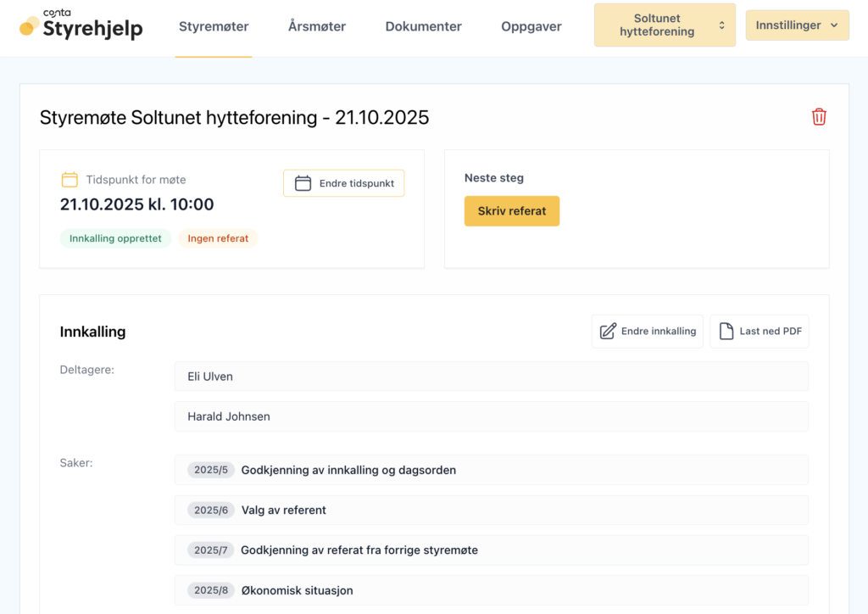The image size is (868, 614).
Task: Click pencil icon beside Endre innkalling
Action: point(608,332)
